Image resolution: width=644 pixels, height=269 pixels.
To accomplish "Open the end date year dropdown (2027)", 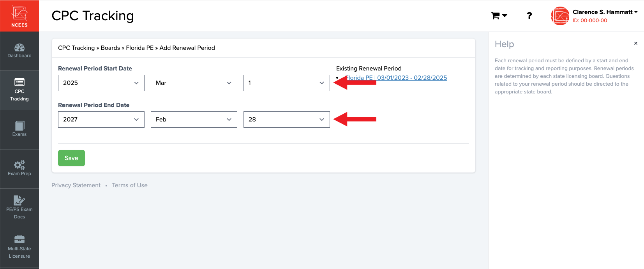I will coord(101,120).
